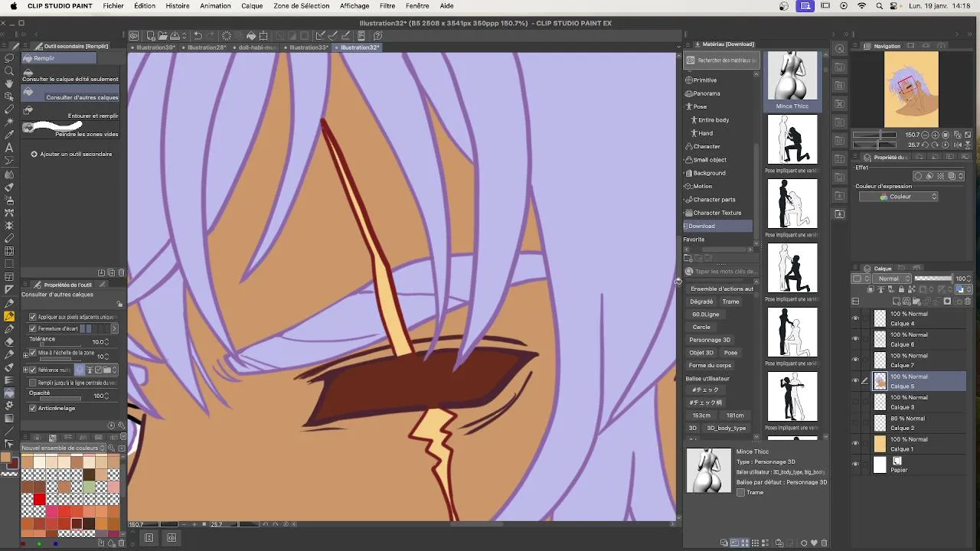This screenshot has width=980, height=551.
Task: Click the Undo arrow in the command bar
Action: tap(198, 35)
